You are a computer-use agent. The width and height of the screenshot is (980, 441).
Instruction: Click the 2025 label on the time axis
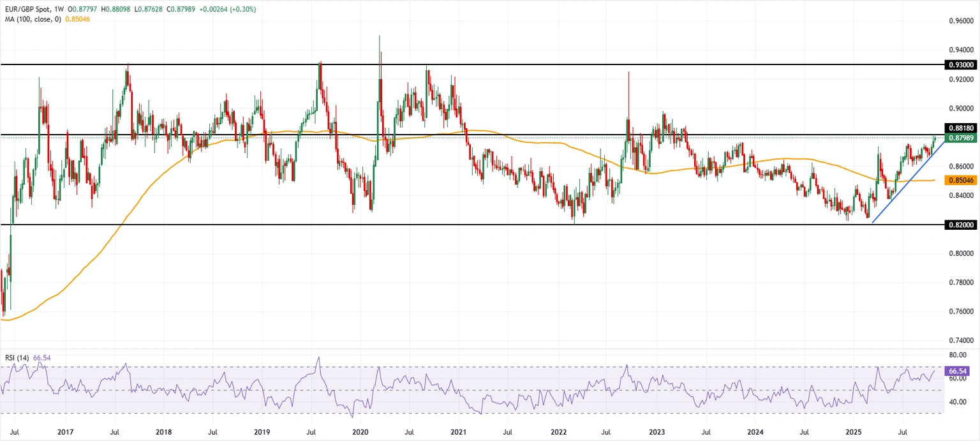(854, 432)
